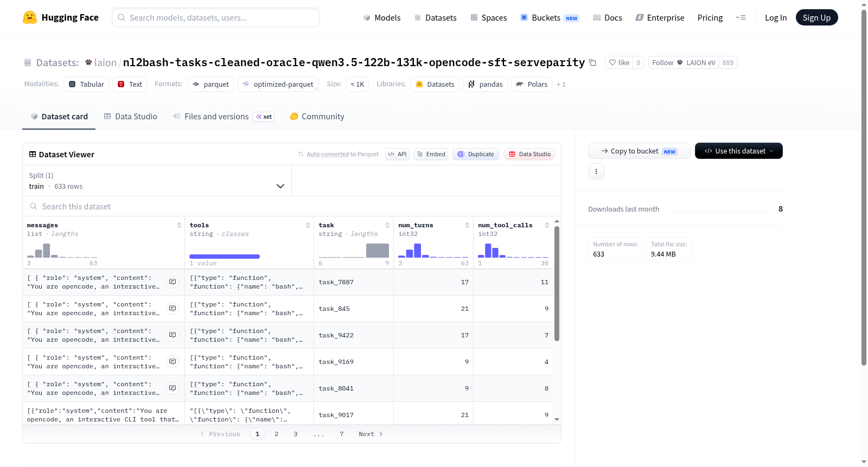Image resolution: width=868 pixels, height=467 pixels.
Task: Select the Text modality tag
Action: [x=130, y=84]
